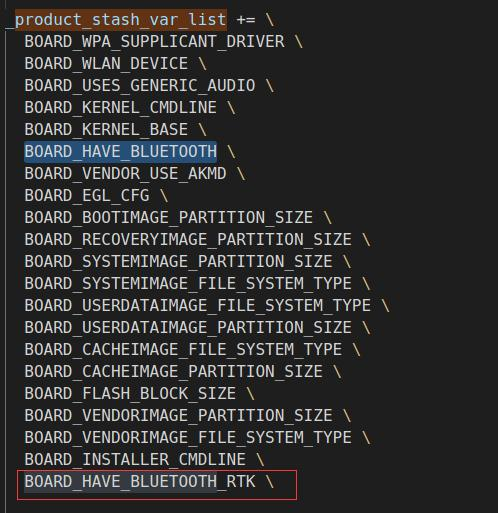Click the BOARD_USERDATAIMAGE_PARTITION_SIZE line
The width and height of the screenshot is (498, 513).
[x=188, y=328]
